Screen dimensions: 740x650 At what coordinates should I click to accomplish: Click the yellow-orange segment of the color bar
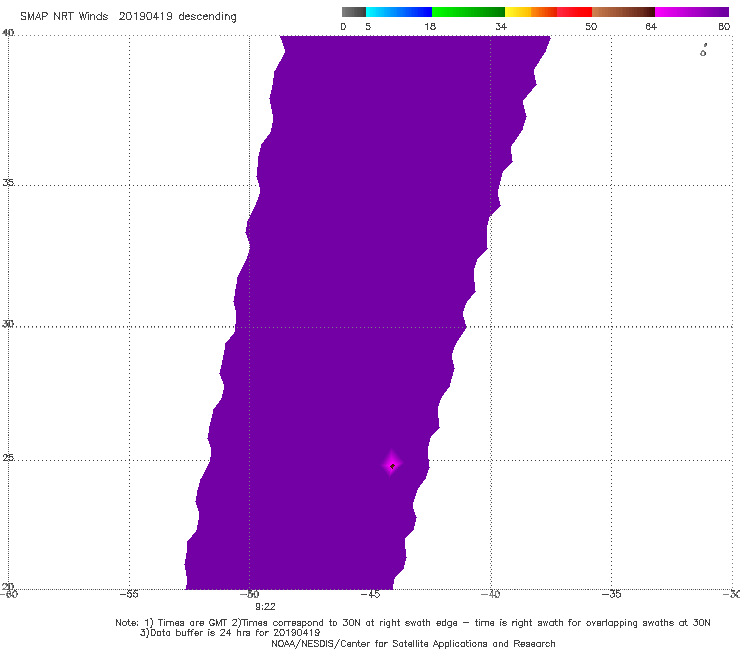(531, 12)
